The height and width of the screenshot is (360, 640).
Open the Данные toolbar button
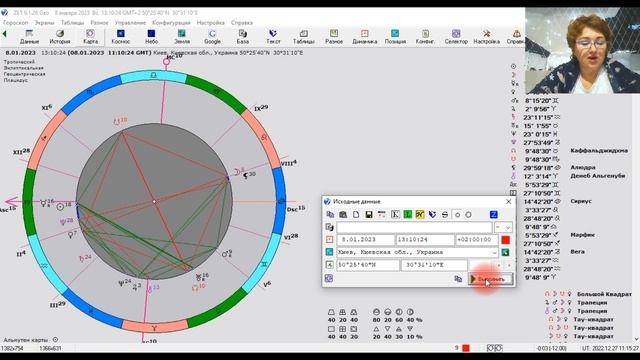pyautogui.click(x=29, y=37)
